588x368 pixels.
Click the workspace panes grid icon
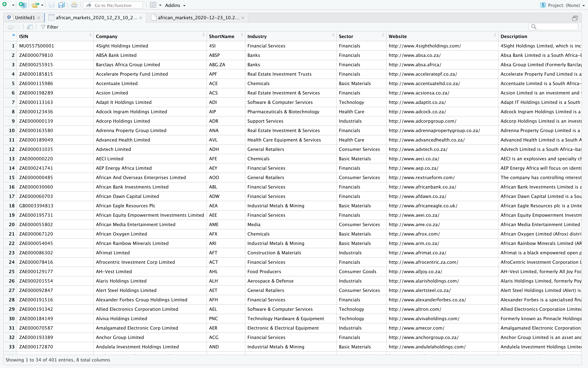tap(153, 5)
